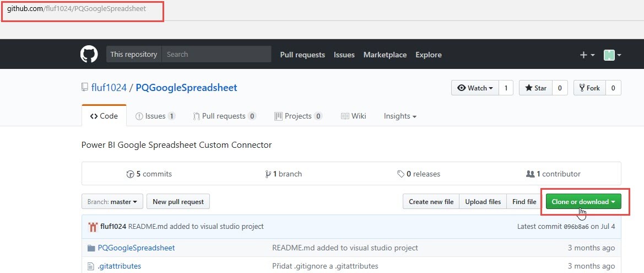The width and height of the screenshot is (644, 273).
Task: Select the Code tab
Action: pyautogui.click(x=104, y=116)
